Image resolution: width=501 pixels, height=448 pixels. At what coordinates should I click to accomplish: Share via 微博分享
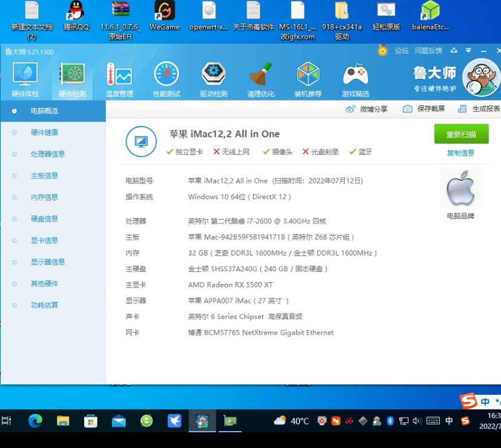click(367, 109)
